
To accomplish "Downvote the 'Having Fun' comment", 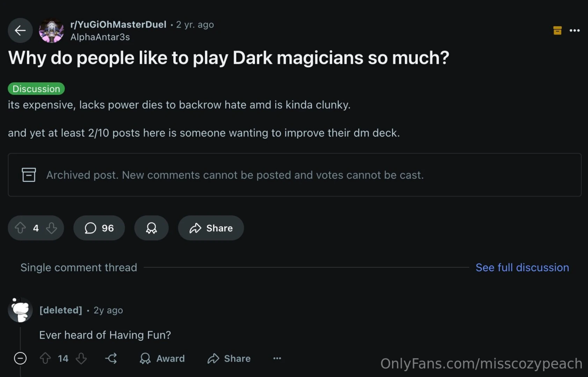I will coord(81,358).
